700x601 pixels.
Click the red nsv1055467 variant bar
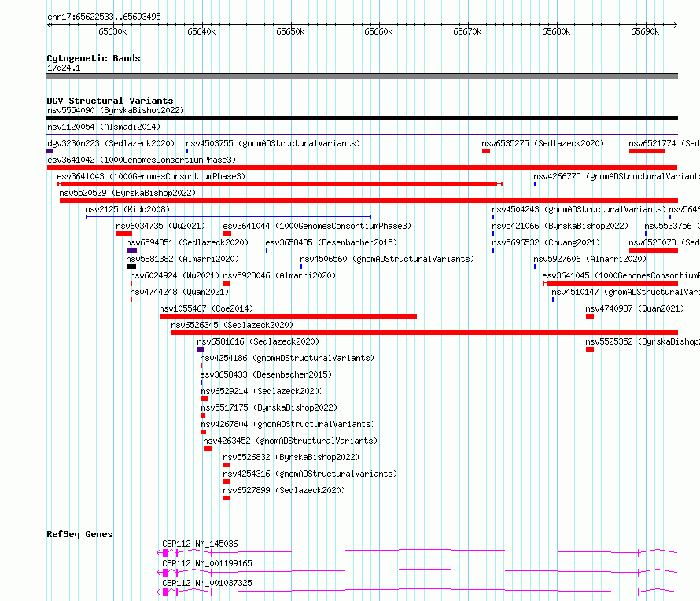tap(288, 316)
